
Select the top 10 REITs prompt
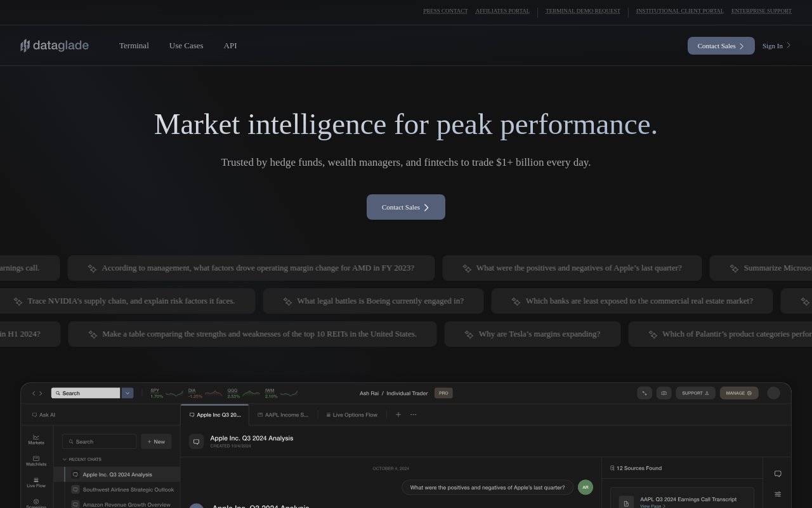252,334
